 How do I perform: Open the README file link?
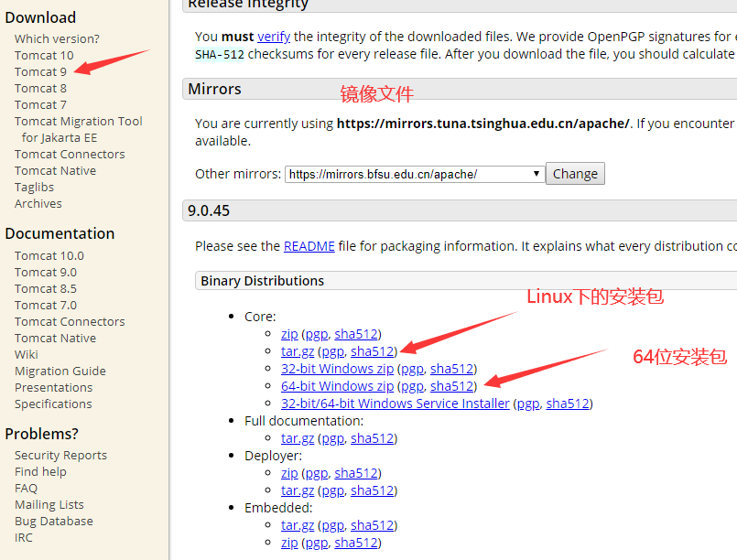[309, 246]
